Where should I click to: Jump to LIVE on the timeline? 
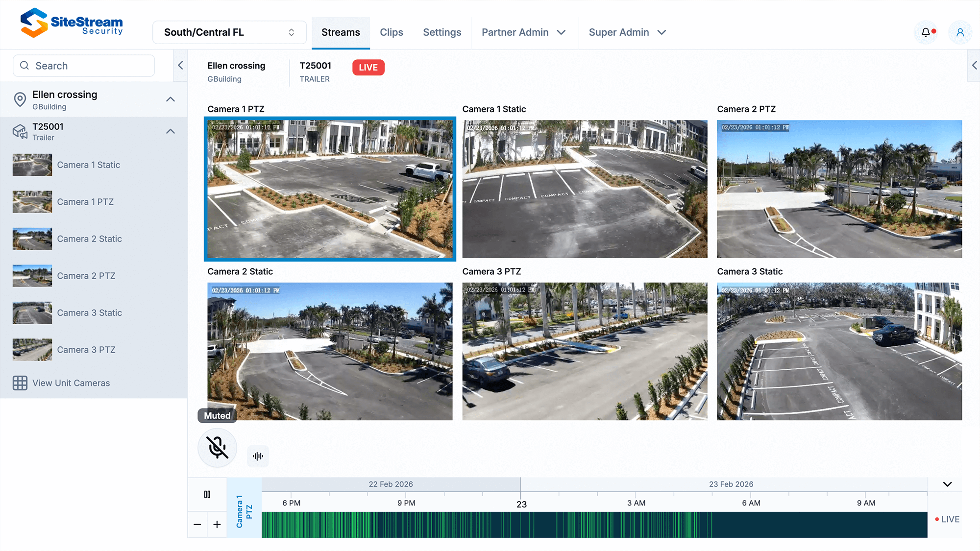(947, 519)
